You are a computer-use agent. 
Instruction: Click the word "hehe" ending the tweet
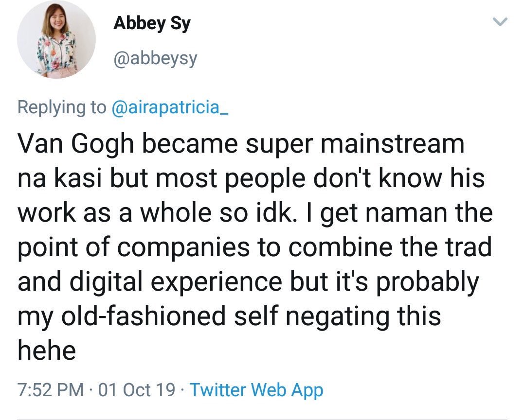pyautogui.click(x=47, y=350)
